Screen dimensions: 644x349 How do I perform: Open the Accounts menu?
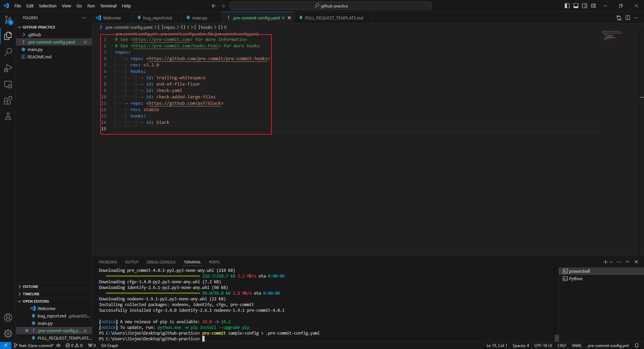pyautogui.click(x=8, y=317)
